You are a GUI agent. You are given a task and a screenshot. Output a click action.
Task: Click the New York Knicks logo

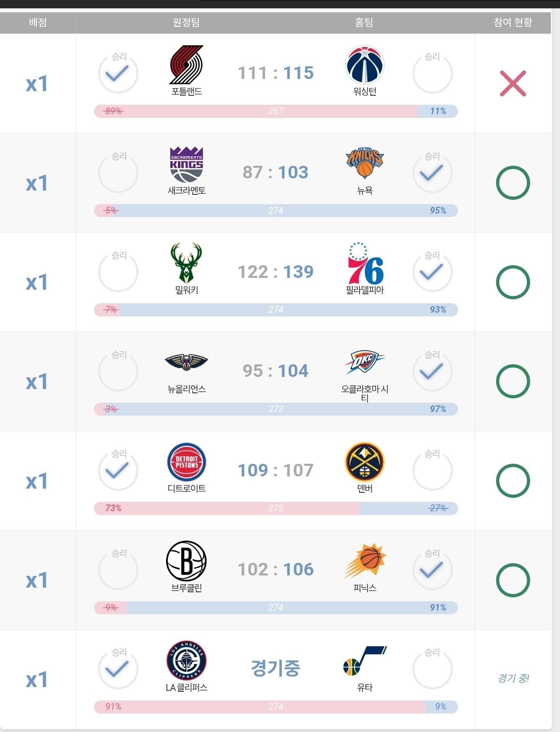tap(365, 163)
